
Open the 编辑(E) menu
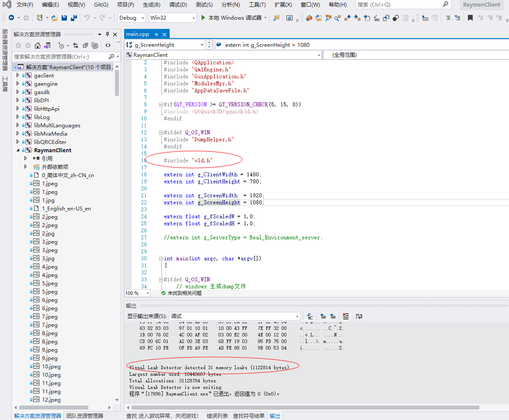[50, 4]
